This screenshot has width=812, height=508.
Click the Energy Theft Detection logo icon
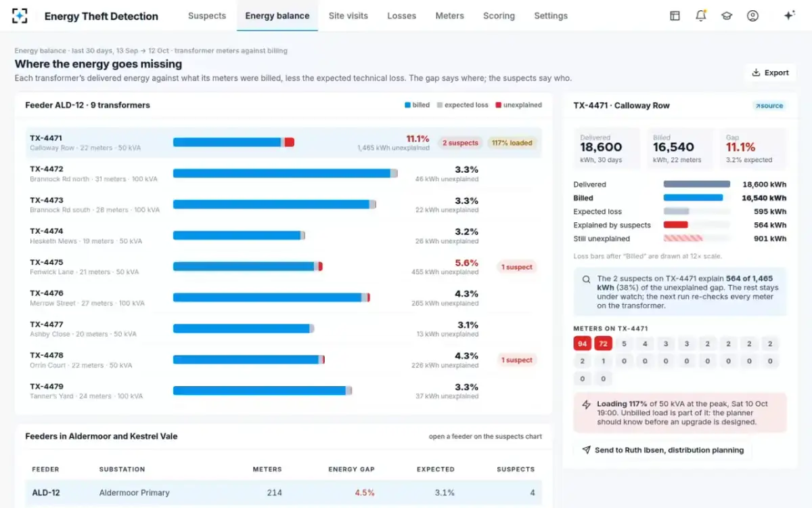(20, 16)
